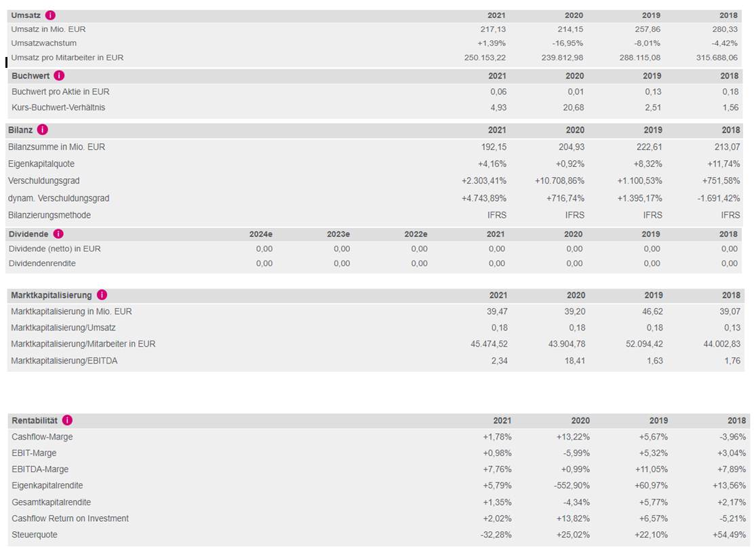
Task: Open the Rentabilität info icon
Action: click(x=68, y=421)
